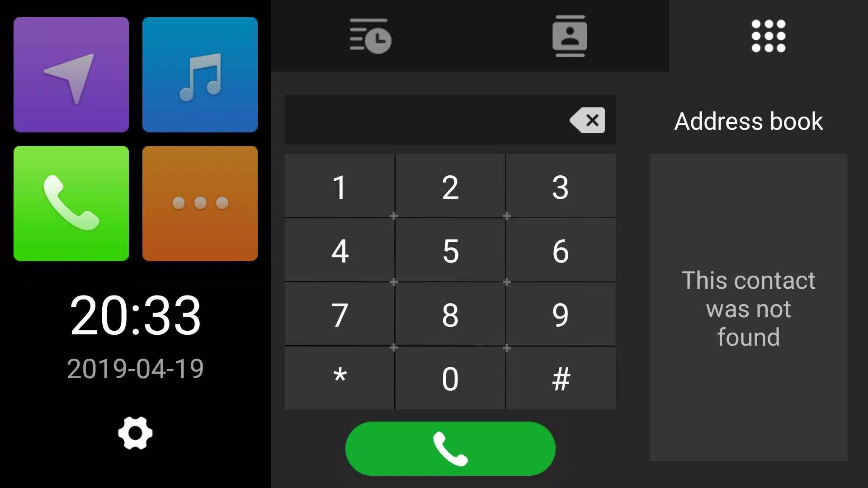Click digit 1 on keypad
The height and width of the screenshot is (488, 868).
click(x=339, y=187)
